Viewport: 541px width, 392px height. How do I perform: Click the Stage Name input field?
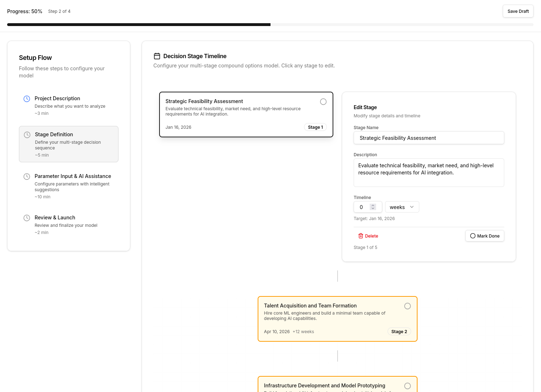tap(429, 138)
